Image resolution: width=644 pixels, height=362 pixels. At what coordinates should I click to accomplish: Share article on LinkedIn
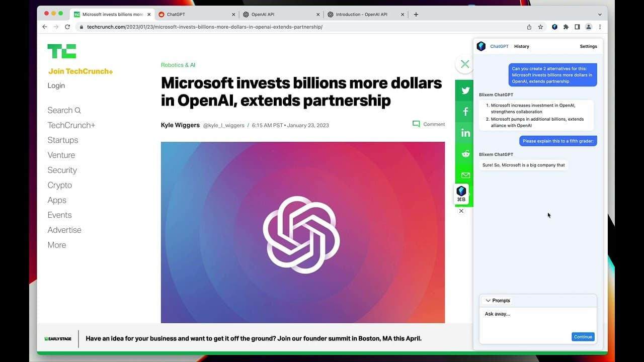point(465,133)
